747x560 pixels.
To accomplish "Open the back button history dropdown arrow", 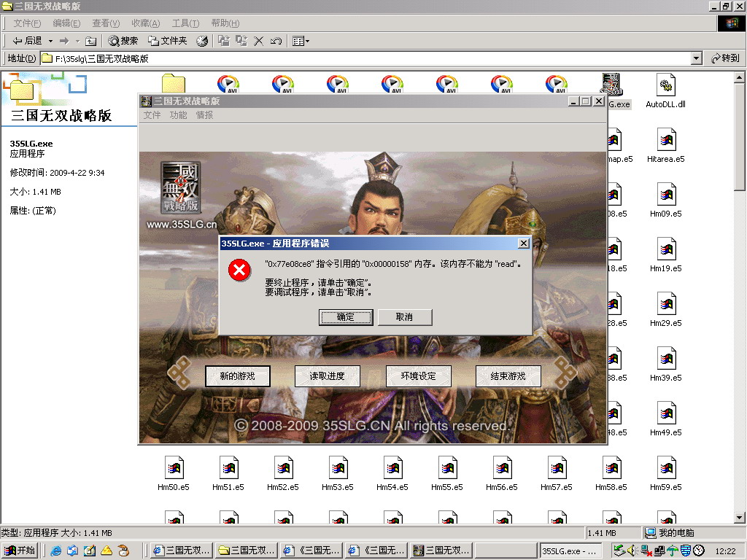I will pos(50,41).
